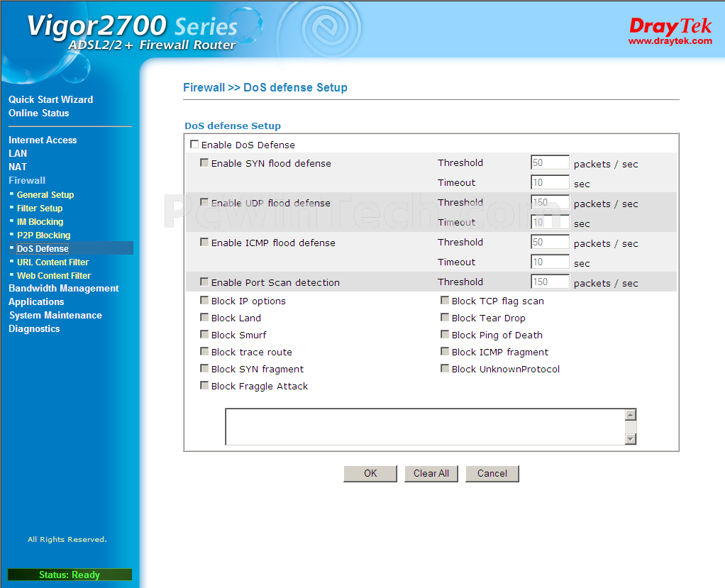Click the text area scroll up arrow
This screenshot has height=588, width=725.
pyautogui.click(x=630, y=415)
